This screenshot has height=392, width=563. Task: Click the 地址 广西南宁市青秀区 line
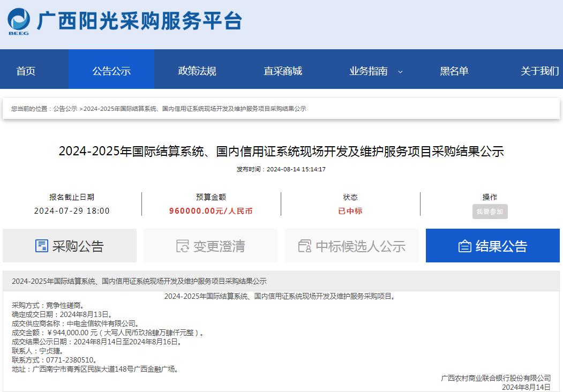pos(96,369)
